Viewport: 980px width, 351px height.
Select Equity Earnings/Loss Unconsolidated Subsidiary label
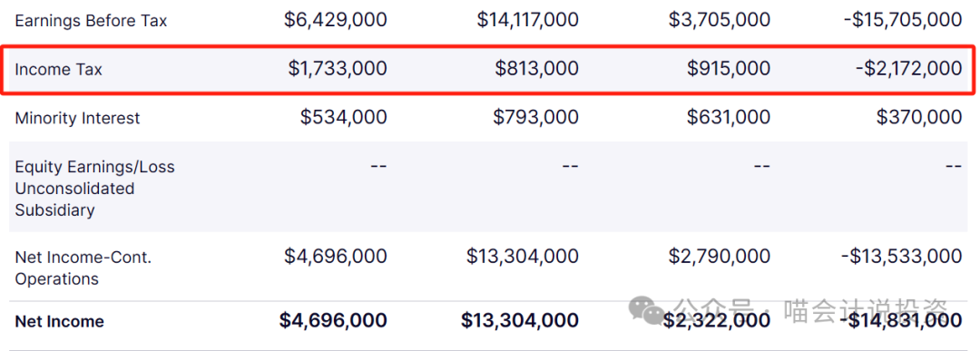coord(95,188)
